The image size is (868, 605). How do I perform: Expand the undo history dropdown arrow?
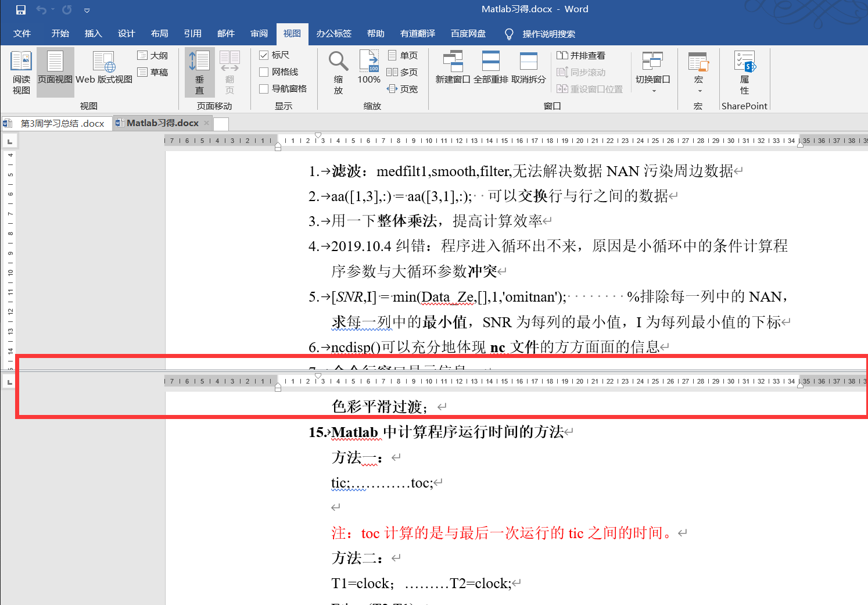[x=53, y=10]
